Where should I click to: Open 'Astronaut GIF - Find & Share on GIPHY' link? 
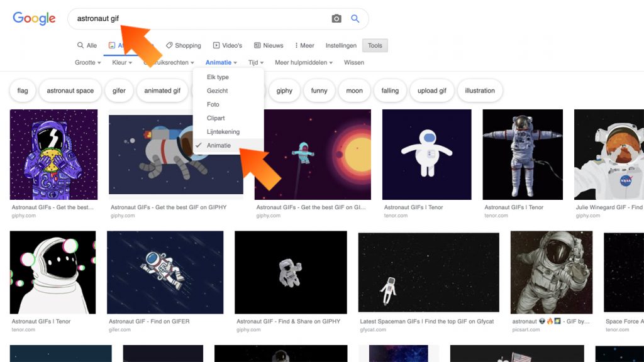coord(288,321)
